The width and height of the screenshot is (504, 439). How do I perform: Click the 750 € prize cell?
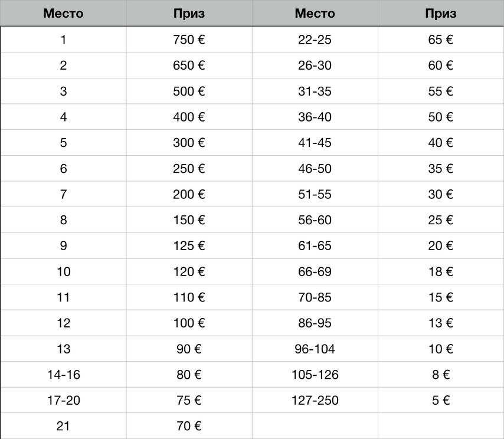coord(189,40)
